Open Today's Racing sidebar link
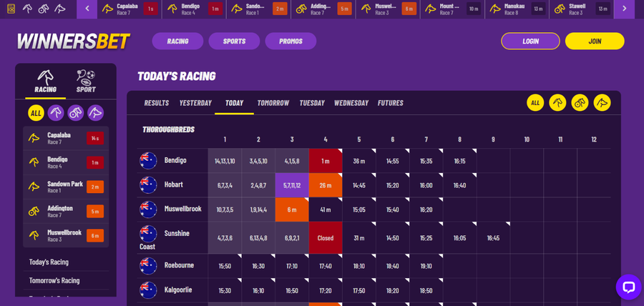 [x=49, y=262]
